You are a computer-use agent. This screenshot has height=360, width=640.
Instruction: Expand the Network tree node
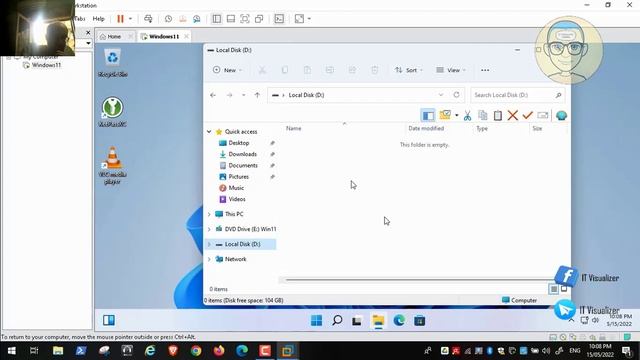pyautogui.click(x=209, y=259)
